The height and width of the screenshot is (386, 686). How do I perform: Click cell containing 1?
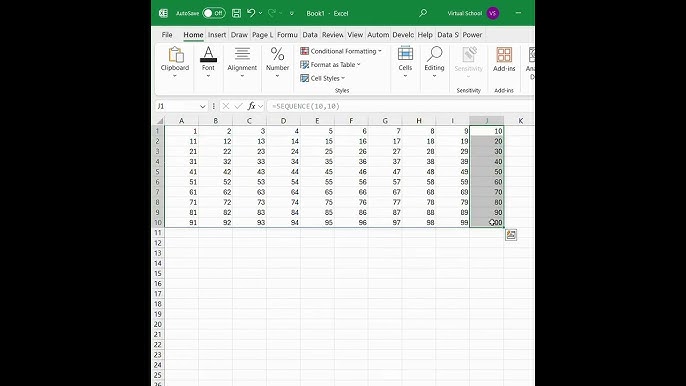pos(182,131)
